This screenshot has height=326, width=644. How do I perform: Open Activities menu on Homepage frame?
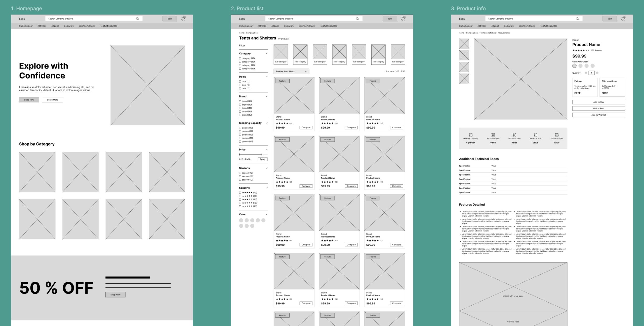pyautogui.click(x=42, y=26)
